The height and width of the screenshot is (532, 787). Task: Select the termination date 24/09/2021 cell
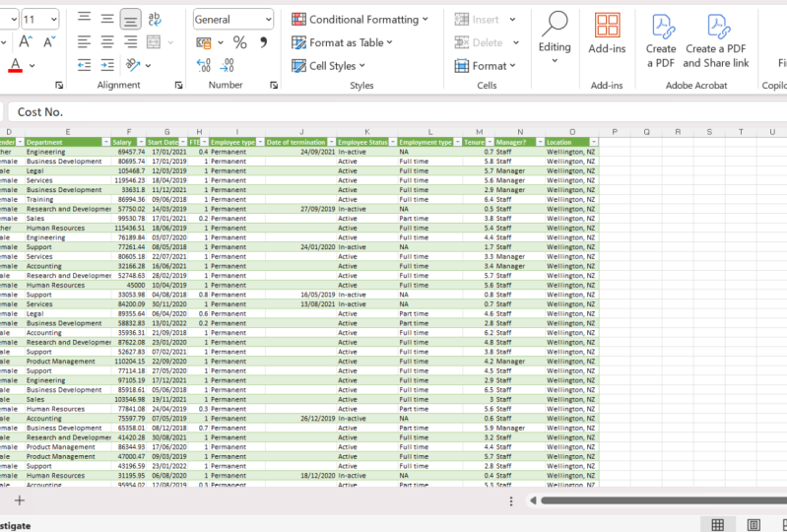click(301, 152)
